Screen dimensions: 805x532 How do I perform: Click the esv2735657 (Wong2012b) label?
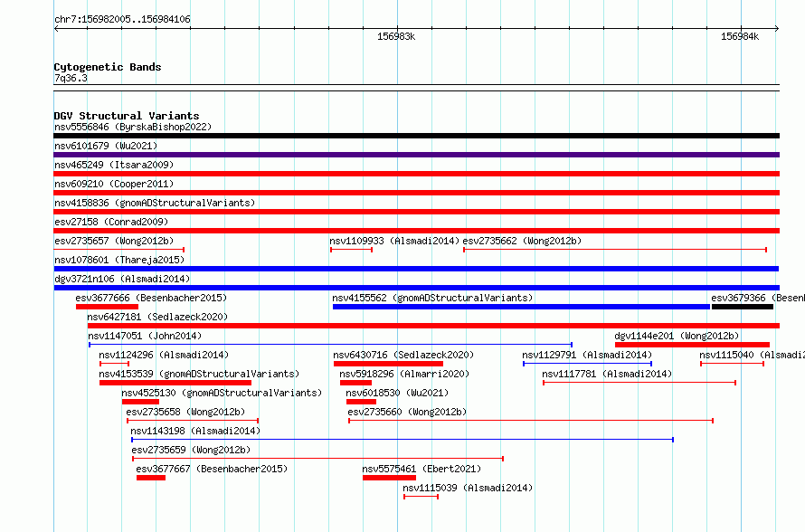pos(114,241)
